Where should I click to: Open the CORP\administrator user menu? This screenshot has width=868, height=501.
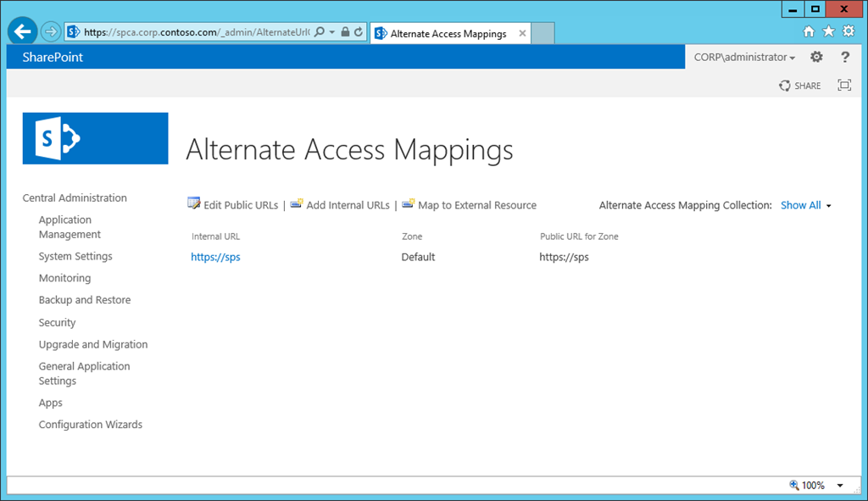tap(744, 57)
